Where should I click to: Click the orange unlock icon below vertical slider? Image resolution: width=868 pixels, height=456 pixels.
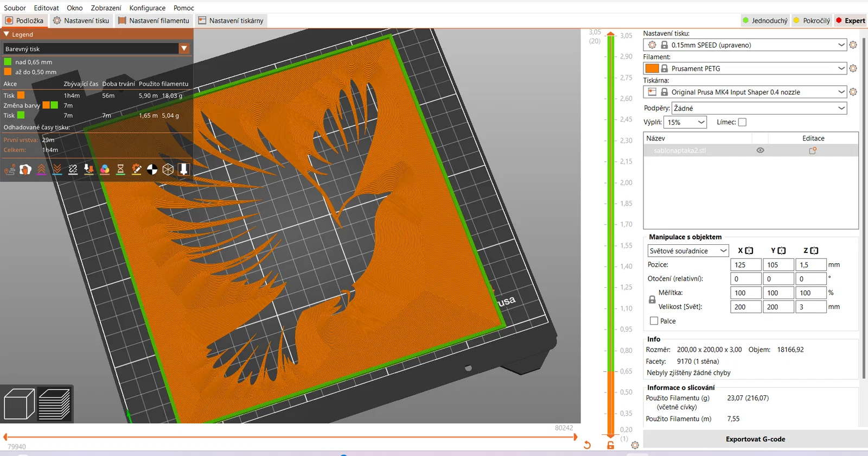(x=610, y=445)
